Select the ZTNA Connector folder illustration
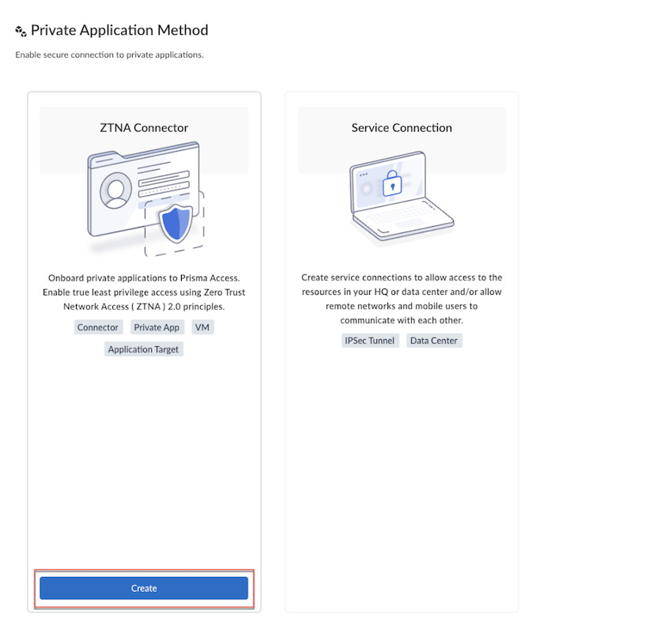The height and width of the screenshot is (629, 672). (x=144, y=198)
